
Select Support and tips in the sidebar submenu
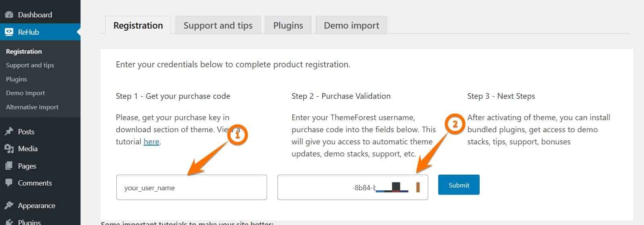30,65
